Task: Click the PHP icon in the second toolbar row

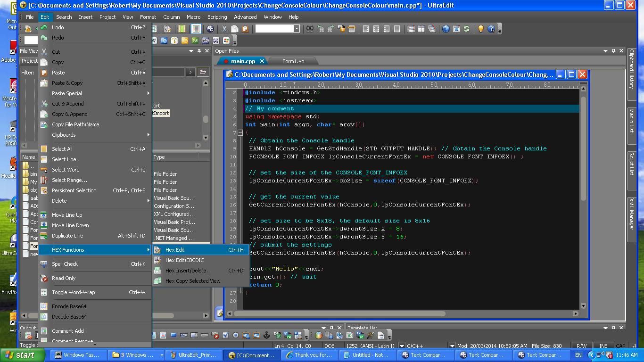Action: point(206,41)
